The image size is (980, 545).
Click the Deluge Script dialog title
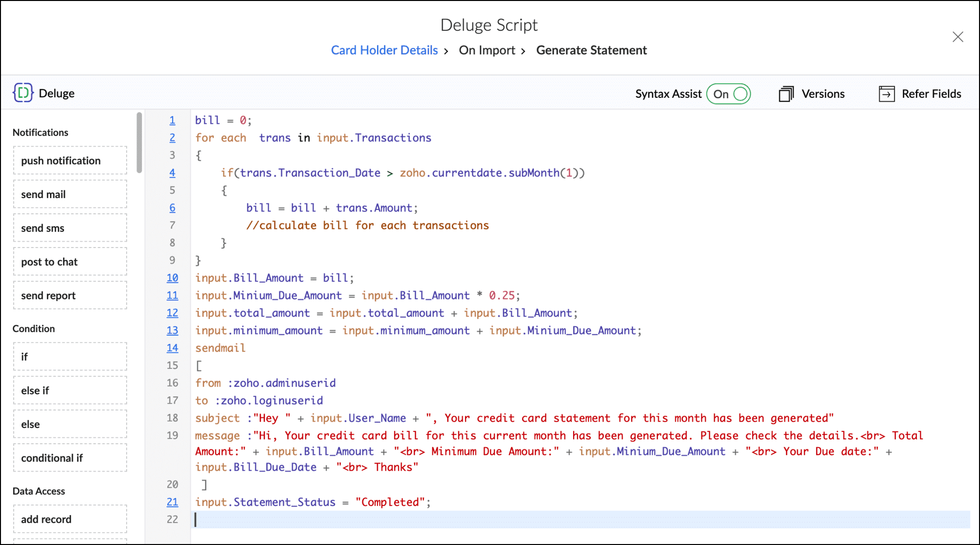pos(489,25)
